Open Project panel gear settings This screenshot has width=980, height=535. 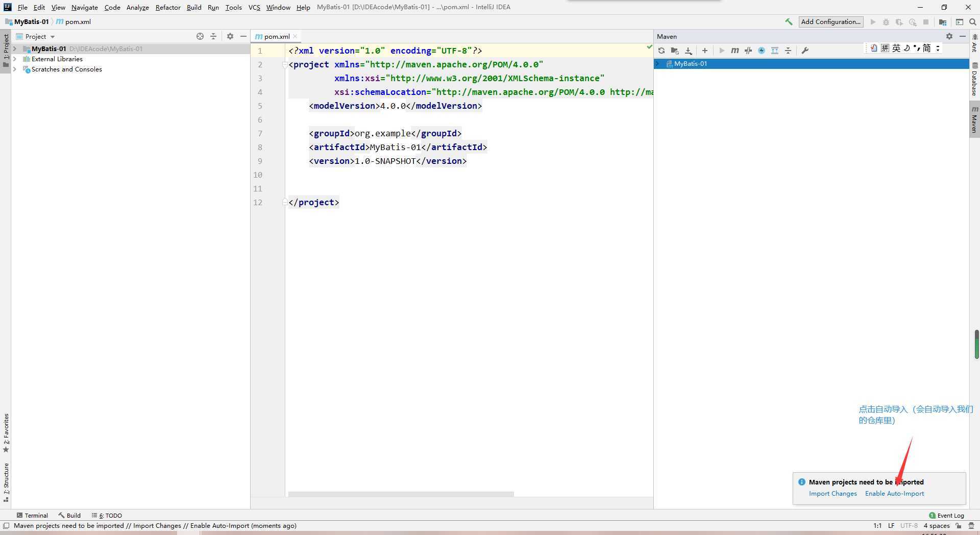pyautogui.click(x=230, y=36)
